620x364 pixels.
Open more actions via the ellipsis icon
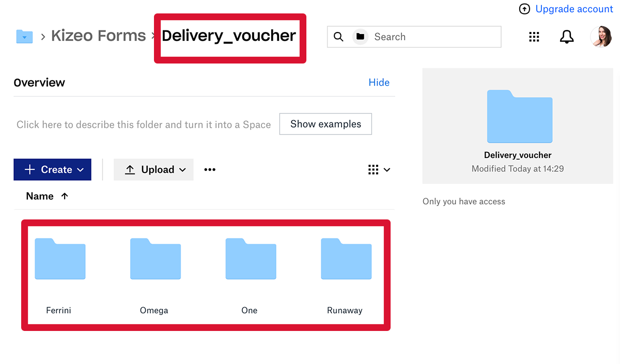pyautogui.click(x=209, y=169)
